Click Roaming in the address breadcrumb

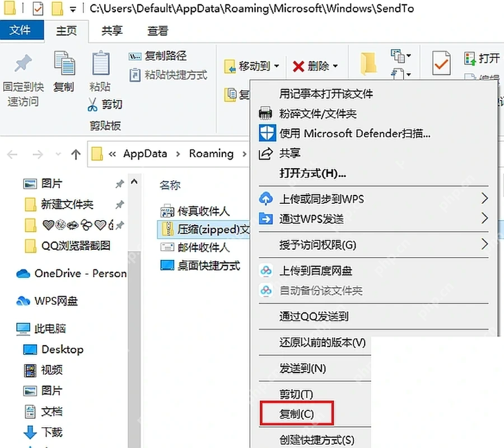point(211,153)
